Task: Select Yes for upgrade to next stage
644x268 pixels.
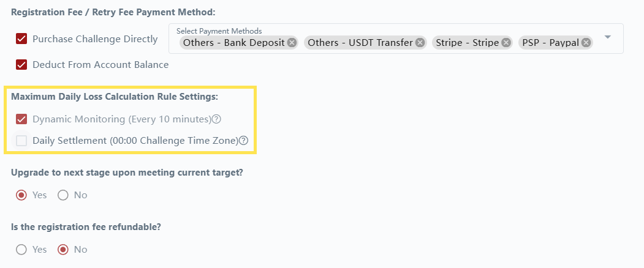Action: point(21,195)
